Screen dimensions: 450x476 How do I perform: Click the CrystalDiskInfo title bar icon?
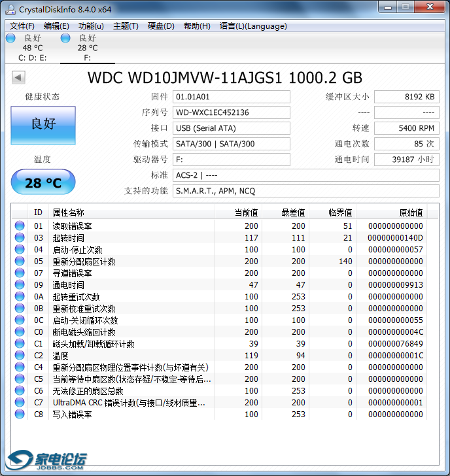point(10,10)
